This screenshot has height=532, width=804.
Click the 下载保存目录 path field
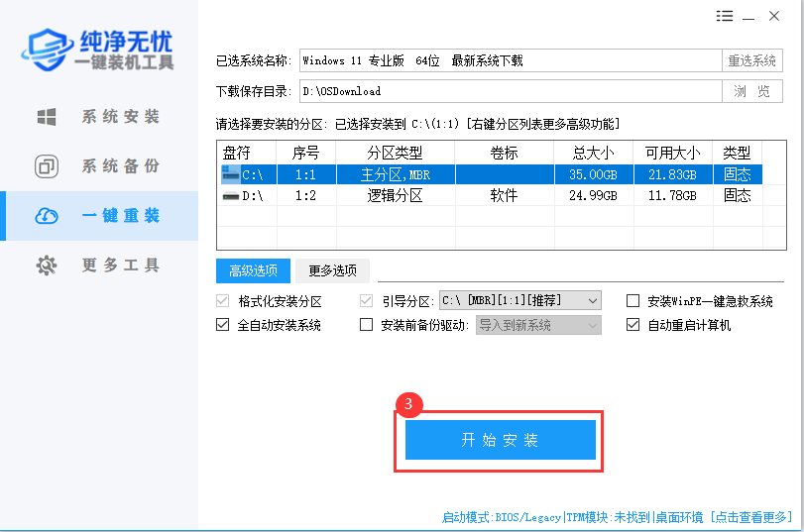(510, 91)
